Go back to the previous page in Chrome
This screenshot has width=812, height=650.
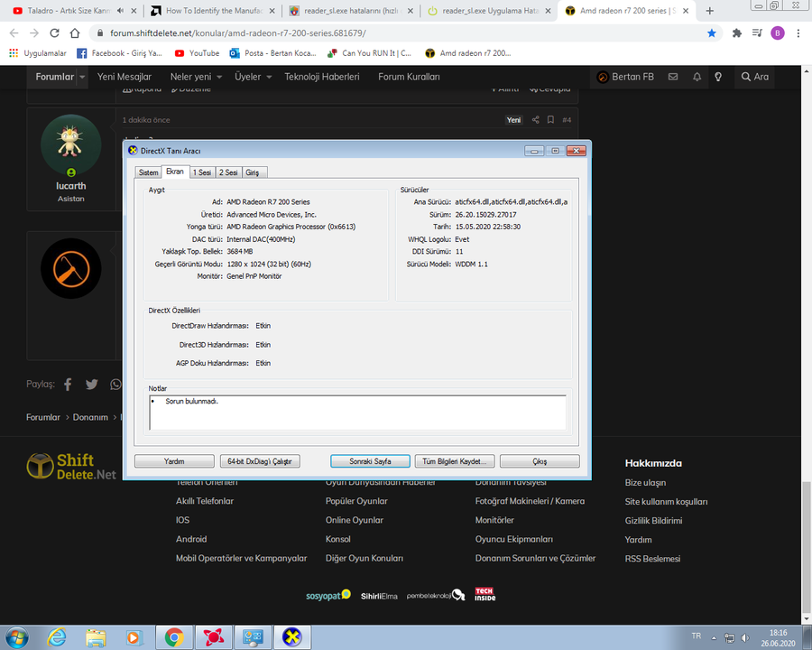(14, 33)
